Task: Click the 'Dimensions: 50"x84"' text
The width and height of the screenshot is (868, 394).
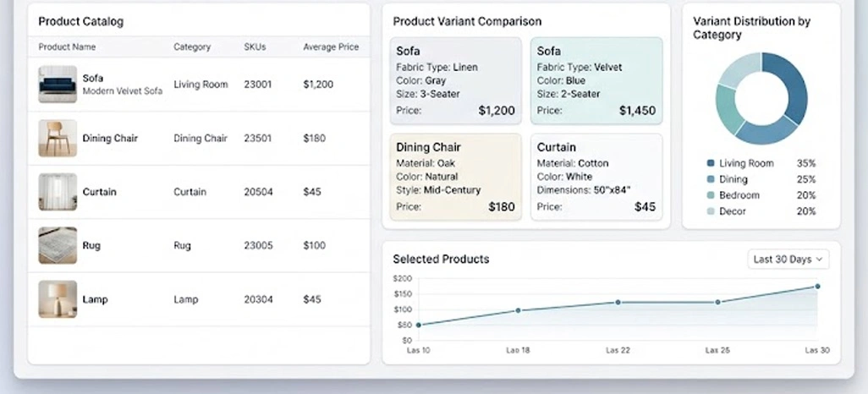Action: (584, 189)
